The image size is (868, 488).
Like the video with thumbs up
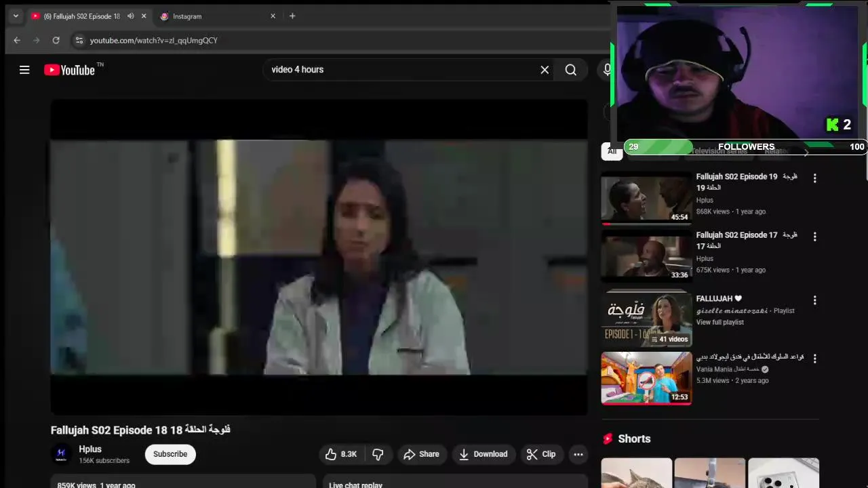tap(341, 454)
